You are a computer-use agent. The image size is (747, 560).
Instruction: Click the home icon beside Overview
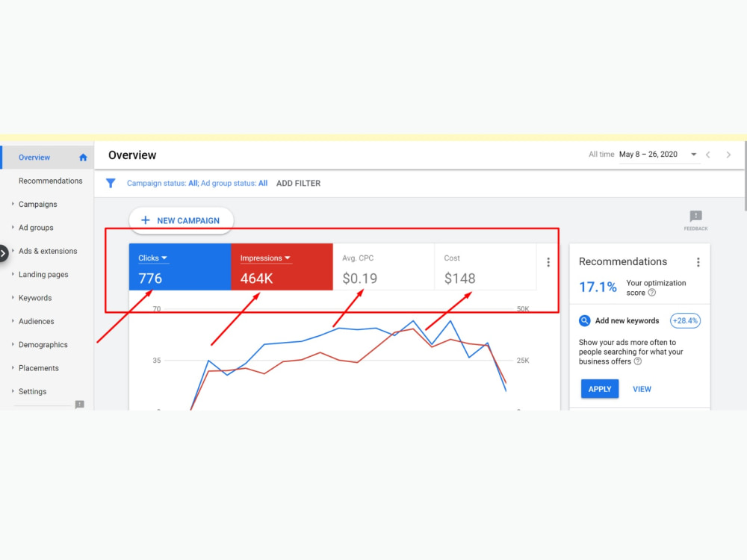click(83, 158)
